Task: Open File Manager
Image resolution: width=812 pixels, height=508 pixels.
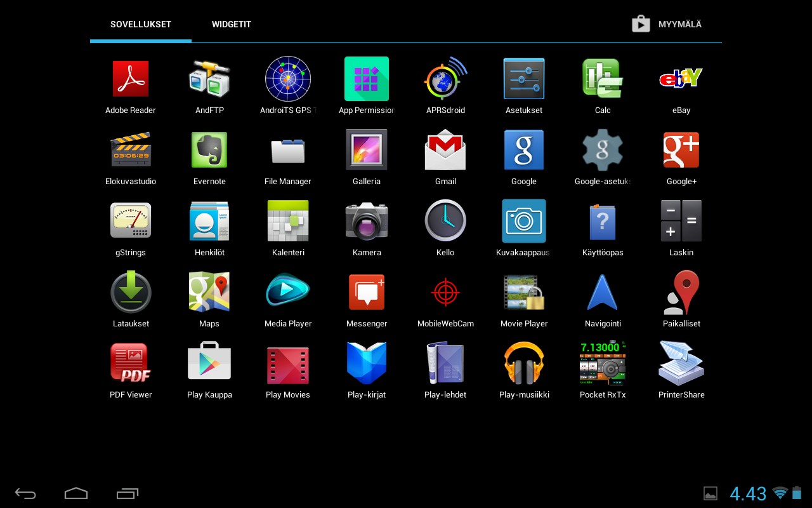Action: point(288,151)
